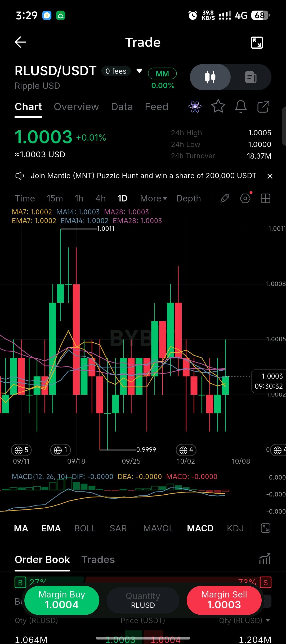This screenshot has height=644, width=286.
Task: Open order book depth chart icon
Action: point(265,558)
